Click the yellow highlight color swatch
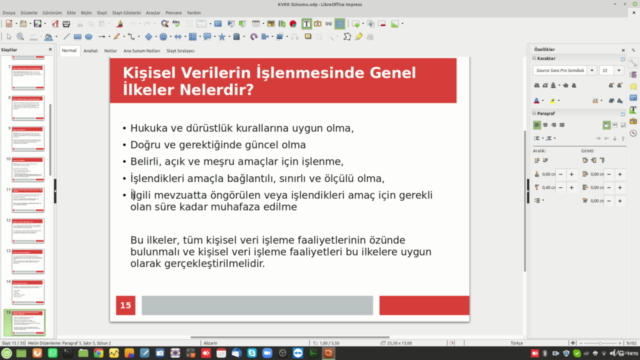 pyautogui.click(x=552, y=101)
